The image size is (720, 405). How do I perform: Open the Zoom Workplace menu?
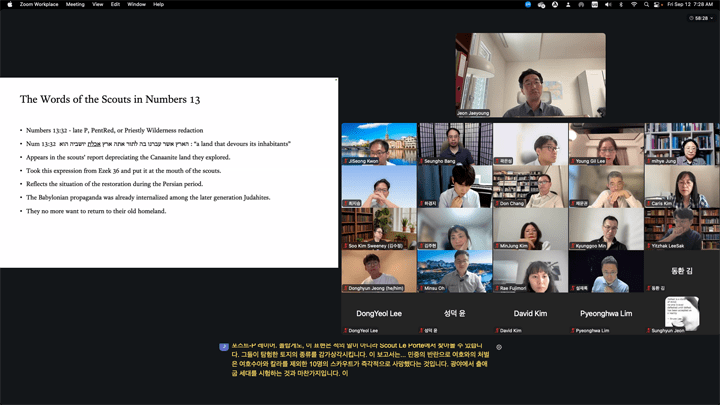tap(36, 4)
